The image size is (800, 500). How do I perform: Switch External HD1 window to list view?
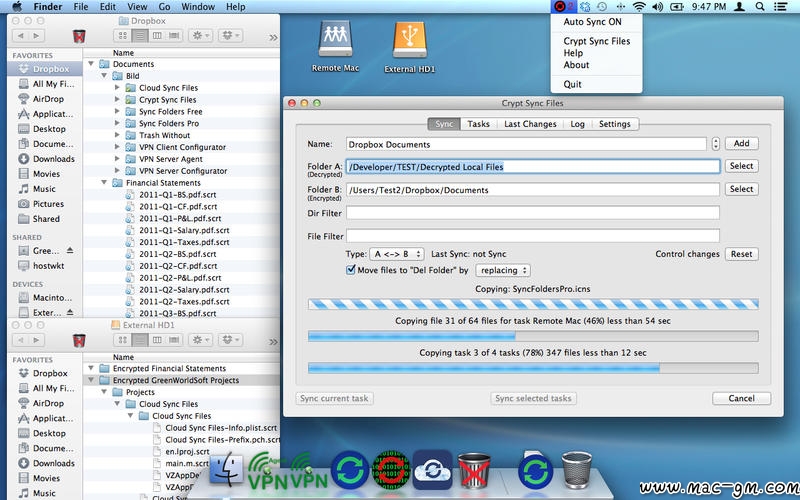[x=140, y=340]
